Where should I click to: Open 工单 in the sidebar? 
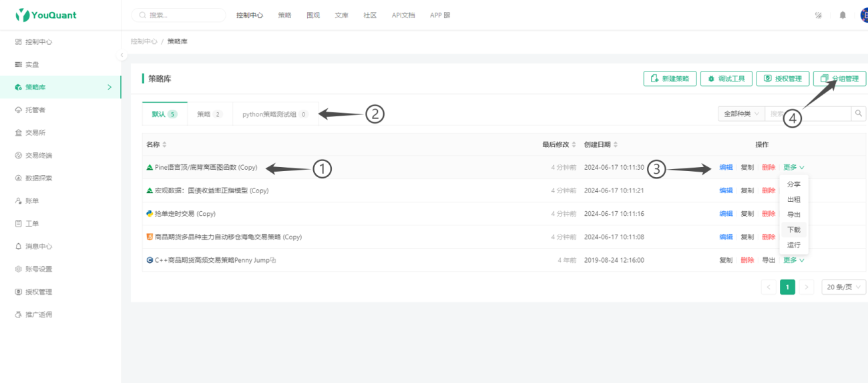click(60, 224)
